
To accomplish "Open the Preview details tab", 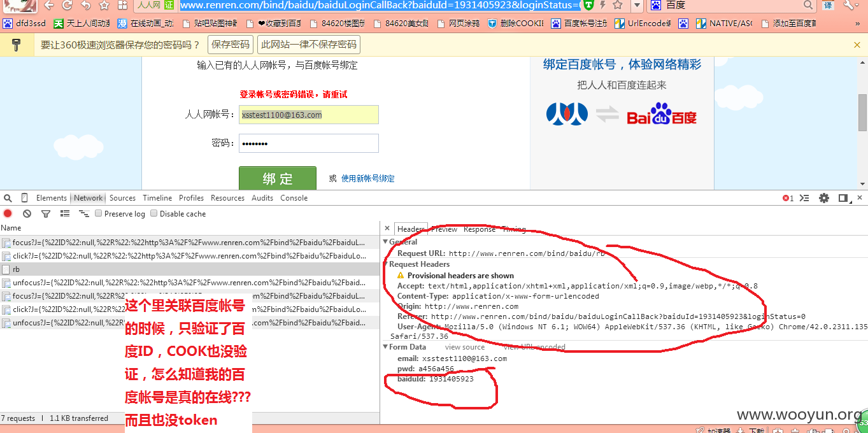I will point(444,229).
